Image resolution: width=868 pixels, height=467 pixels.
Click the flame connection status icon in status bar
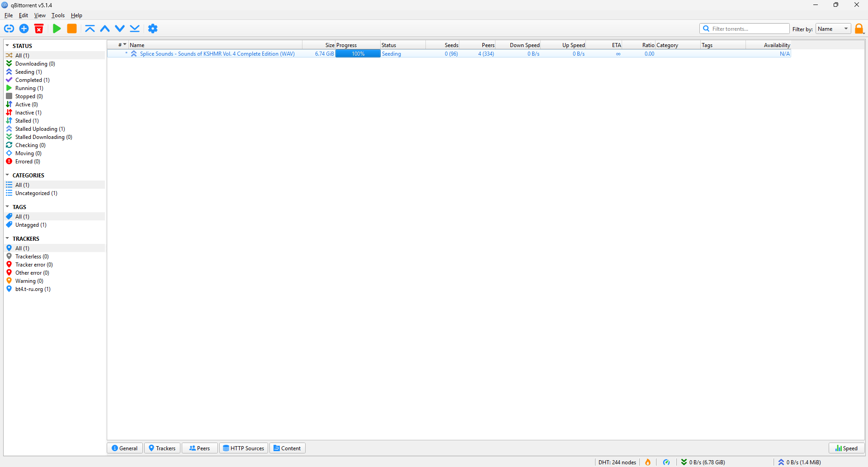648,462
